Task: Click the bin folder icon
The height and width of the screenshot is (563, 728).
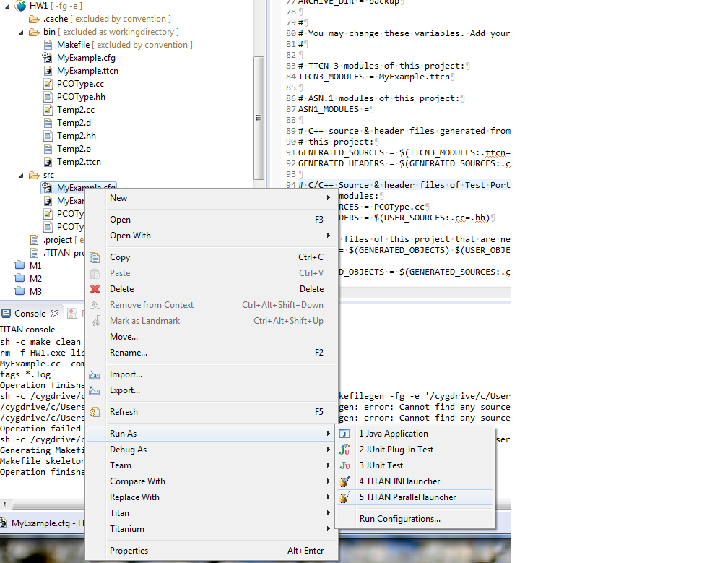Action: 34,32
